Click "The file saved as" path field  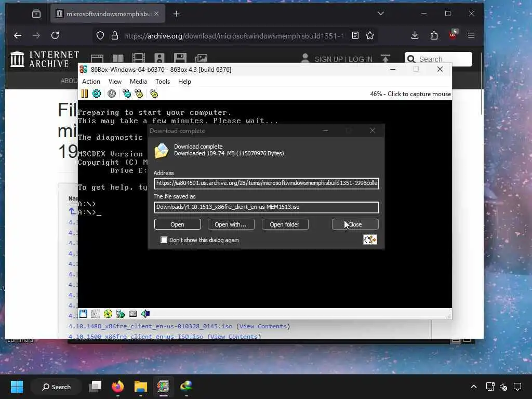[267, 207]
